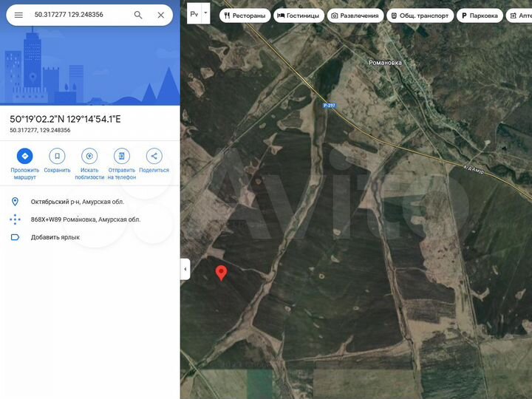Open the dropdown arrow beside Ру

pos(205,13)
